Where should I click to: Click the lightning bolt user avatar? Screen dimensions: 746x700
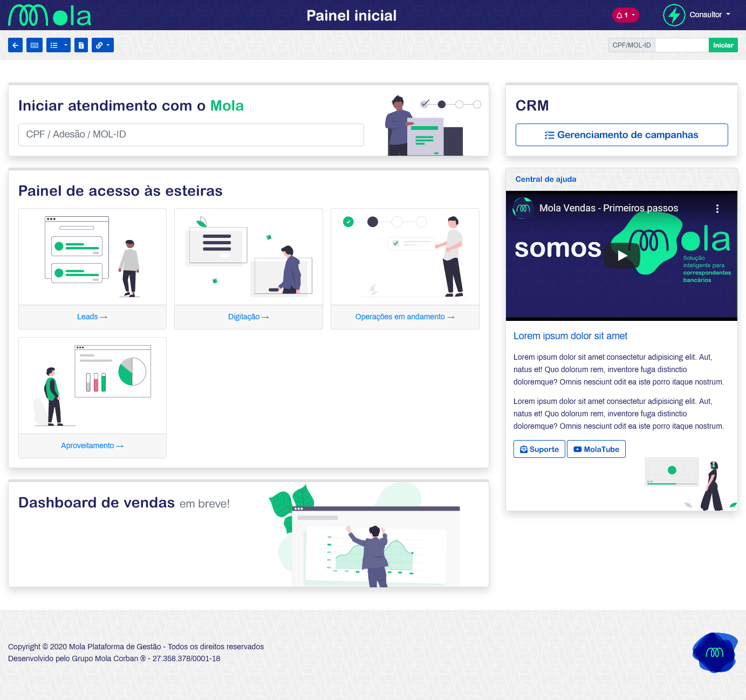click(x=674, y=15)
